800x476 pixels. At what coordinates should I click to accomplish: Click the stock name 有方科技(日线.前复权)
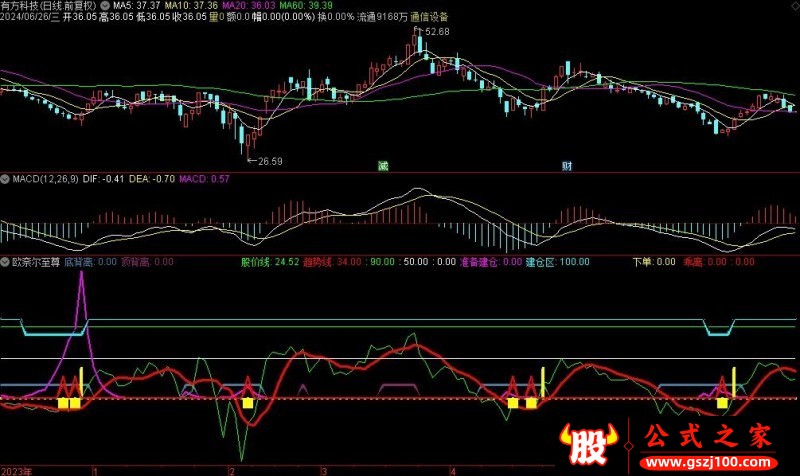(48, 6)
